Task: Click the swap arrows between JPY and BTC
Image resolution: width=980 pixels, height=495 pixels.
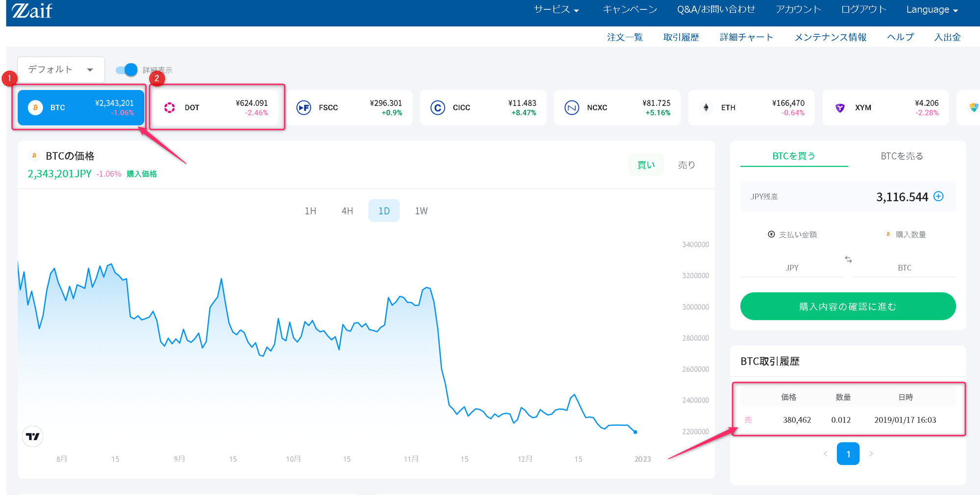Action: pyautogui.click(x=848, y=259)
